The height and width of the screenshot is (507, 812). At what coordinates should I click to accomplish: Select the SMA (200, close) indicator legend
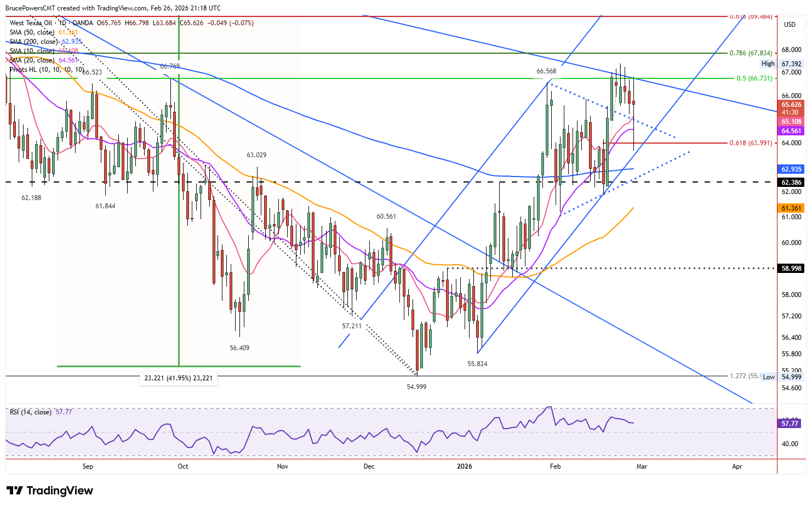point(34,42)
